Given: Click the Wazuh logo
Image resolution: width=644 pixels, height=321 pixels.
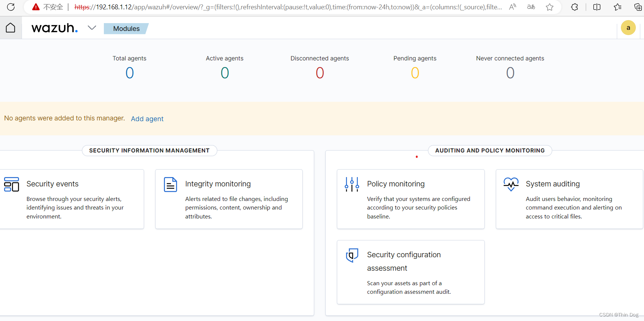Looking at the screenshot, I should (x=55, y=28).
